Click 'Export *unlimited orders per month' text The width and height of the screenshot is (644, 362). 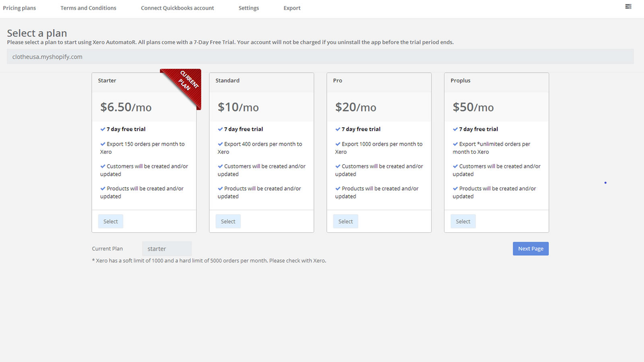coord(492,148)
